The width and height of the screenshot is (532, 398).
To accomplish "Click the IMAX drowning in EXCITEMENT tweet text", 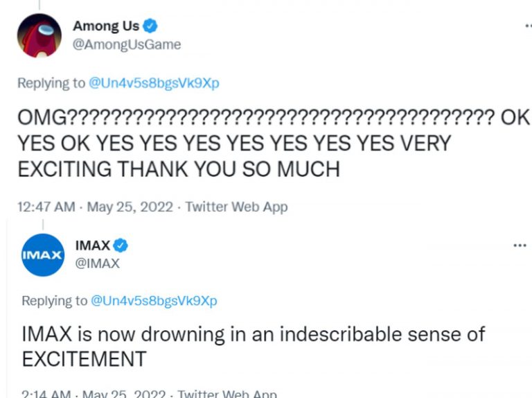I will click(x=253, y=346).
